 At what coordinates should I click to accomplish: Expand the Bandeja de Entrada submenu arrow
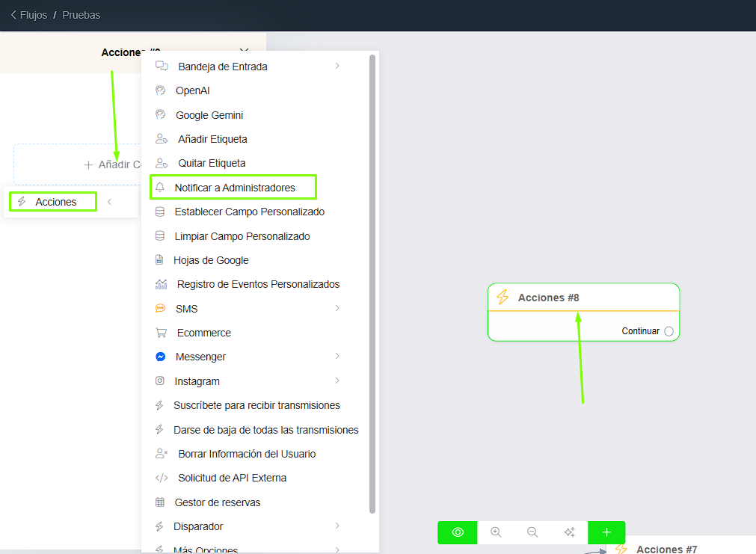[337, 67]
